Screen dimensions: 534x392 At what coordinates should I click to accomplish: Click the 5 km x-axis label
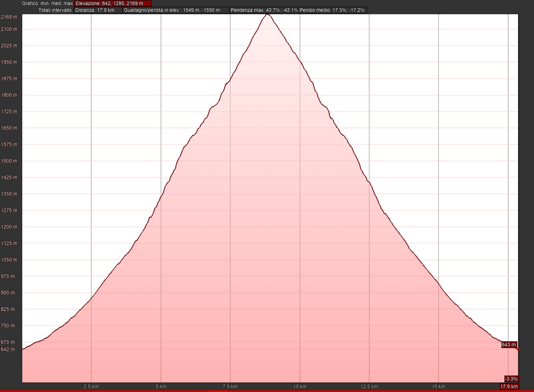coord(161,387)
